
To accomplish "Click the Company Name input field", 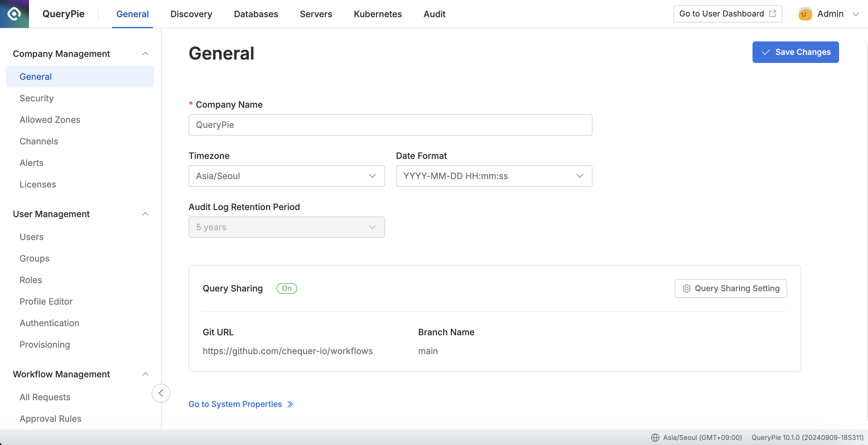I will click(390, 125).
